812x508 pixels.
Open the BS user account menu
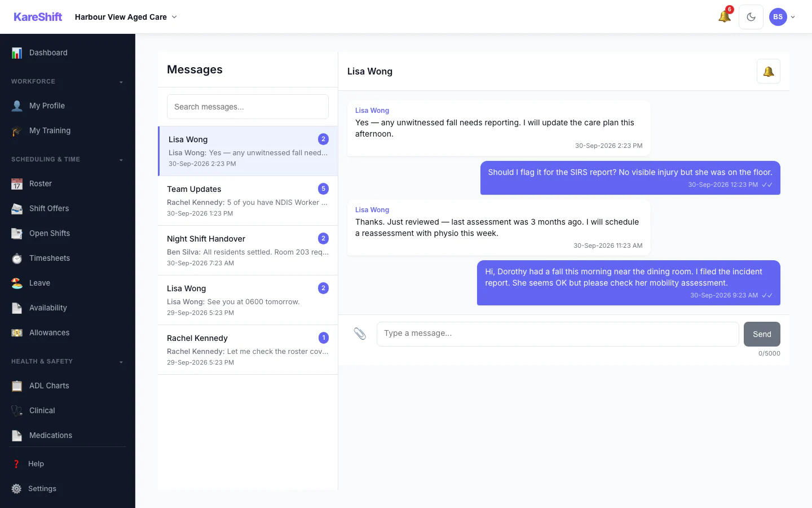pos(782,17)
